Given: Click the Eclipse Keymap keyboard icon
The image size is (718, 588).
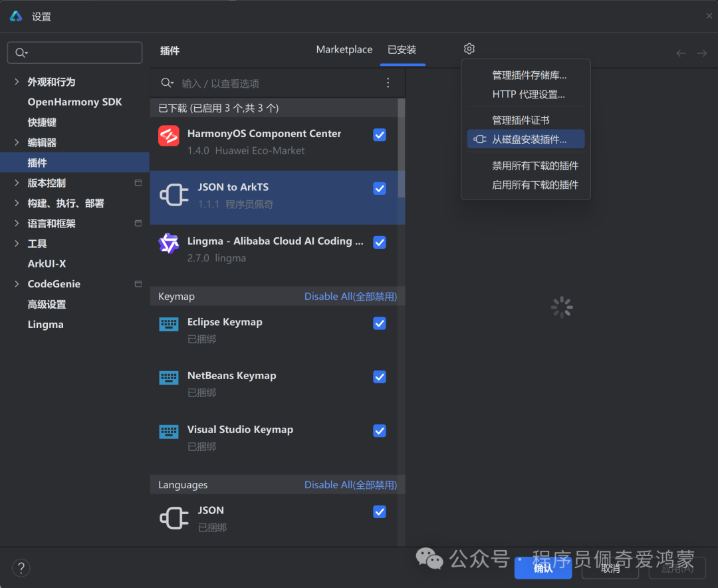Looking at the screenshot, I should coord(168,324).
